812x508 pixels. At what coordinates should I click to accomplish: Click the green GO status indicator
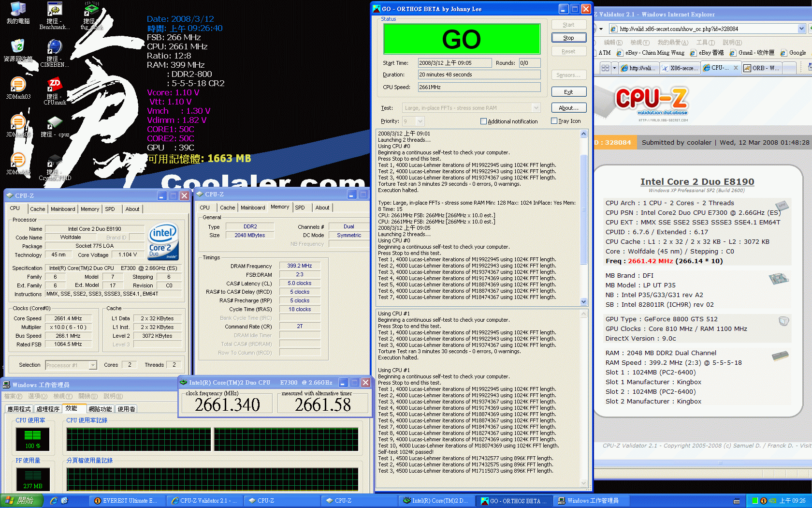point(462,39)
